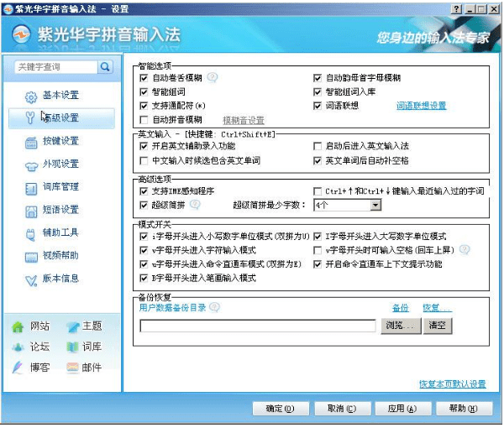Click the checkmark icon for 版本信息

tap(31, 280)
